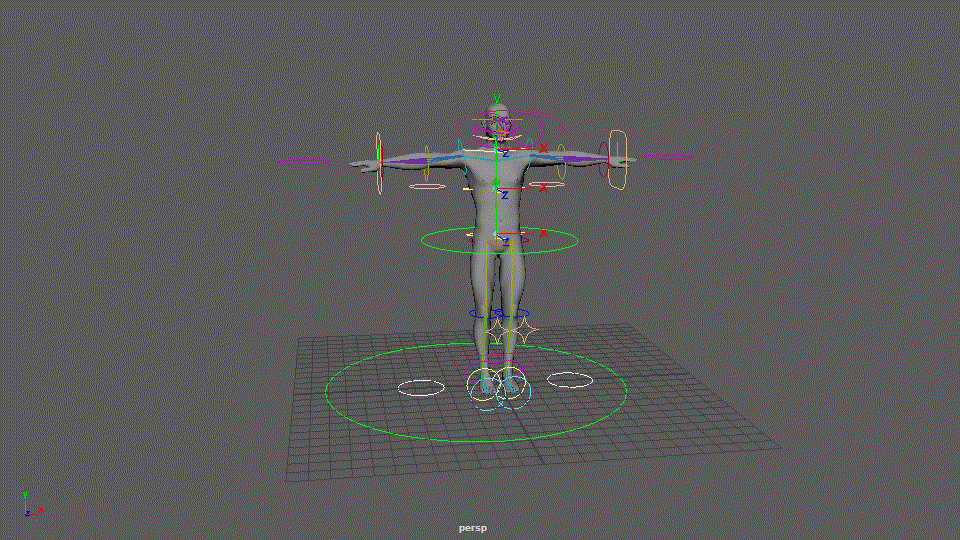The width and height of the screenshot is (960, 540).
Task: Select the yellow ring on left-side upper arm
Action: click(427, 163)
